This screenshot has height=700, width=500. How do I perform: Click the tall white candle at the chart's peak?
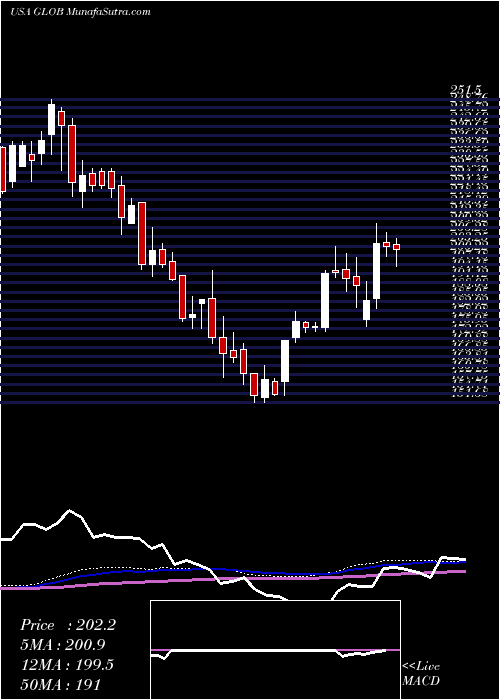tap(51, 119)
